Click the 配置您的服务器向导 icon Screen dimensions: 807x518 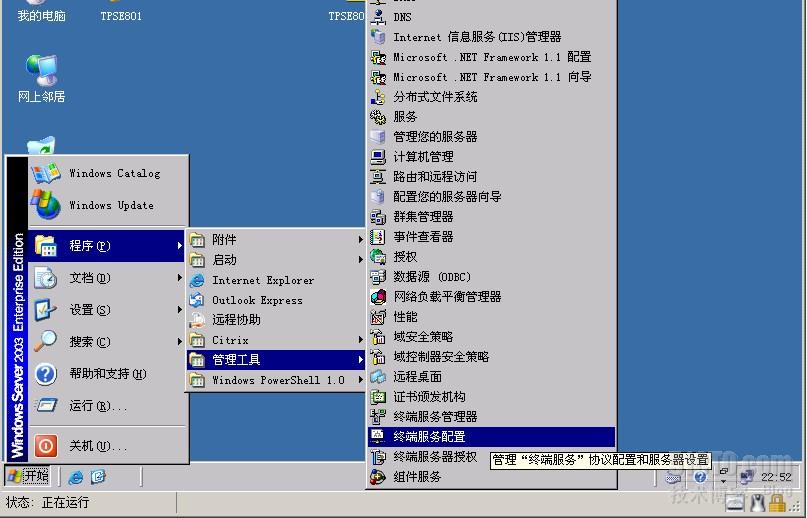(x=378, y=197)
